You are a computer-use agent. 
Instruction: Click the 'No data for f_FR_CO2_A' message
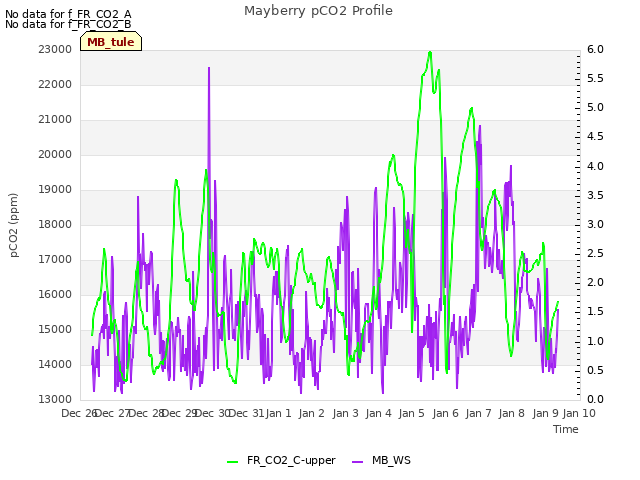click(68, 14)
